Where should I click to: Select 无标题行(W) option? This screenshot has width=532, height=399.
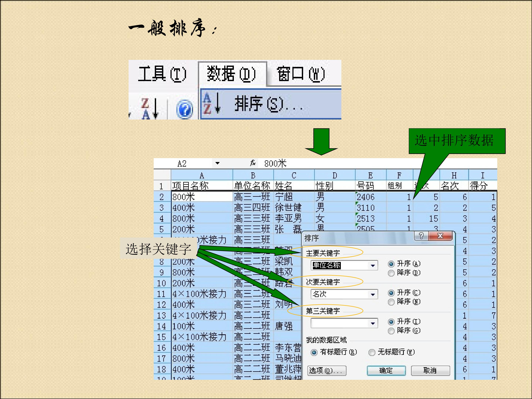coord(372,352)
